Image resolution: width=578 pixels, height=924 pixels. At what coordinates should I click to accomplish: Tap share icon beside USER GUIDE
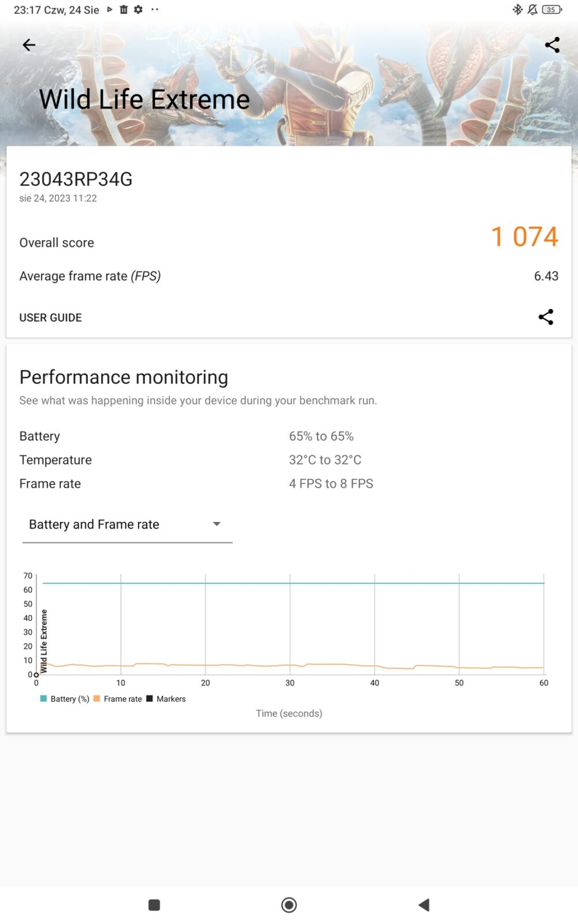pos(546,317)
